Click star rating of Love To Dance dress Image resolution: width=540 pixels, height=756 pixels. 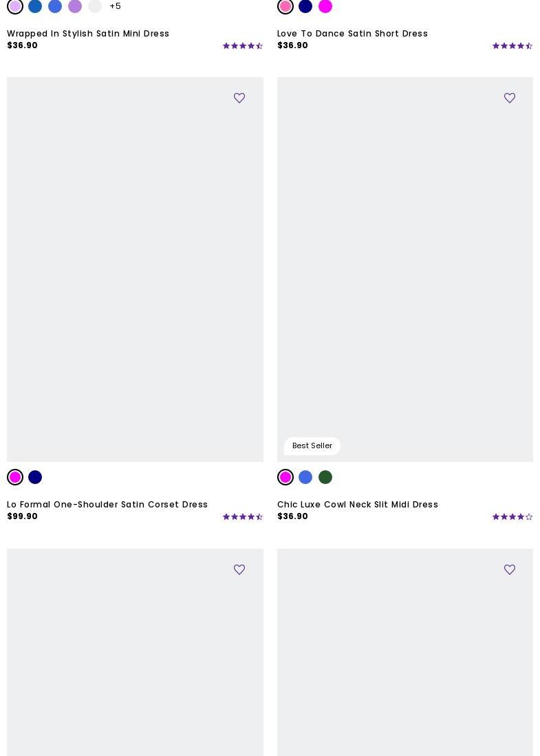click(512, 46)
